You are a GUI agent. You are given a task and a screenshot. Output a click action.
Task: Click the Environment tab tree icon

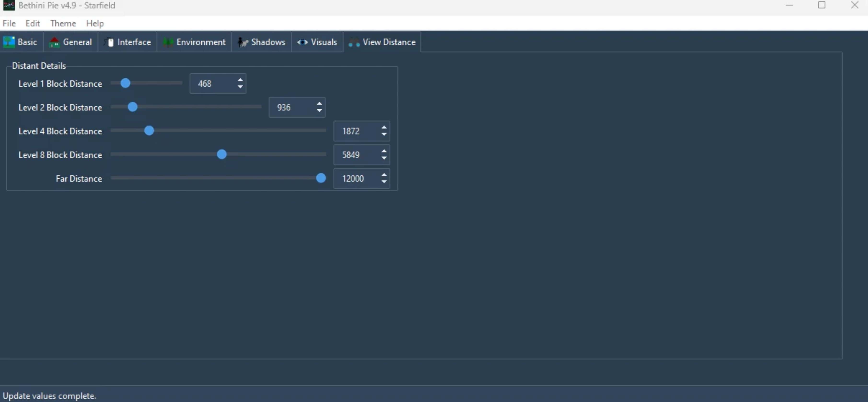[168, 42]
